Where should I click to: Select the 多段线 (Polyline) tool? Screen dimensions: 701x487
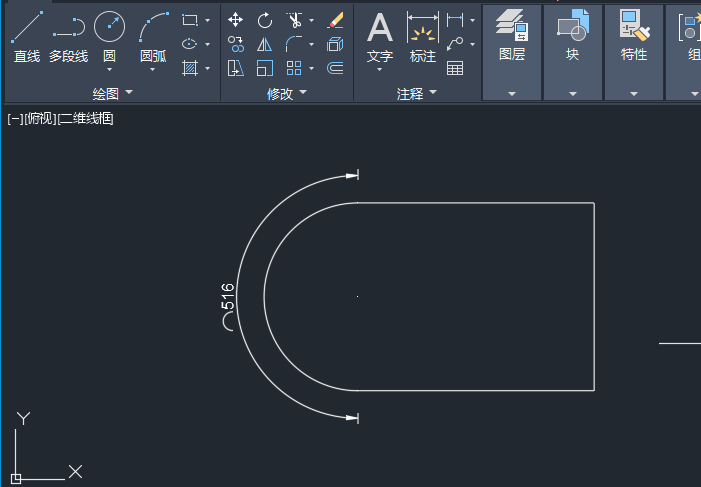68,35
